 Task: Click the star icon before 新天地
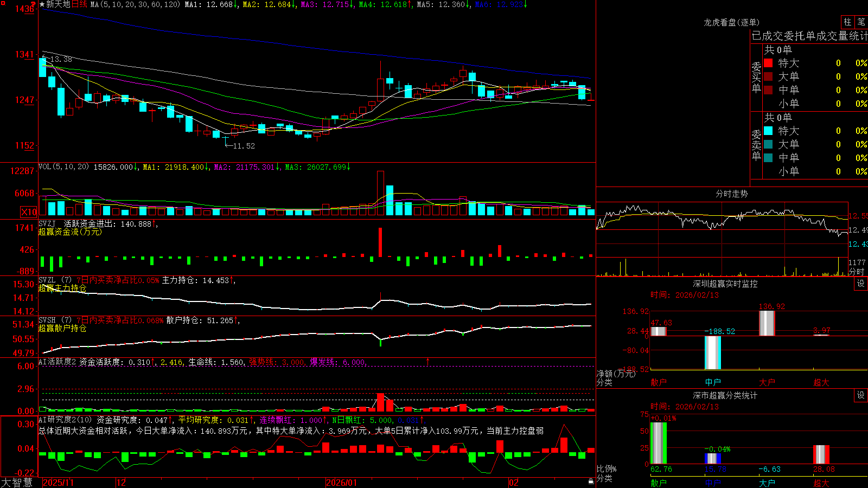point(42,4)
